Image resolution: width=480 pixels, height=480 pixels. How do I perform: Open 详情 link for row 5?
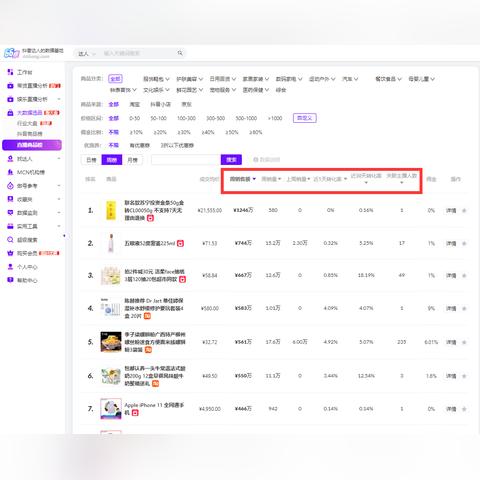coord(451,342)
